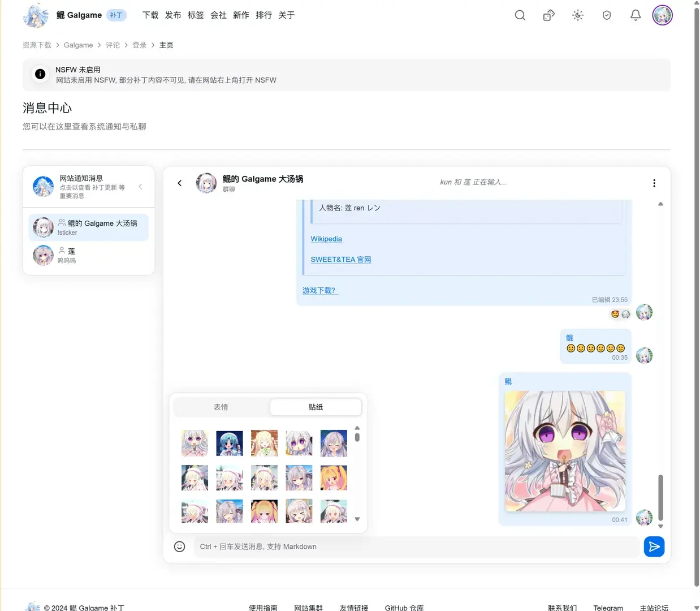Open the 会社 nav menu item
700x611 pixels.
click(x=218, y=15)
